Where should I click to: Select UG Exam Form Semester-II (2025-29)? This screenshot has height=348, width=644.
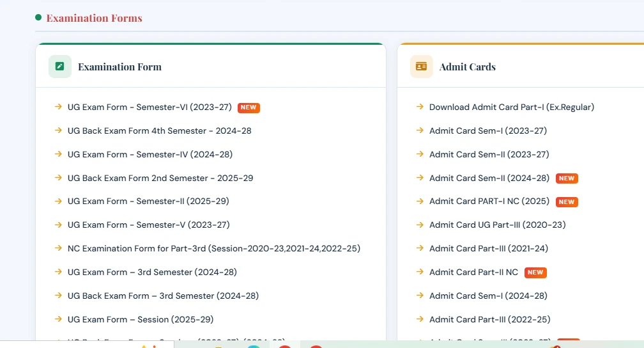click(148, 201)
